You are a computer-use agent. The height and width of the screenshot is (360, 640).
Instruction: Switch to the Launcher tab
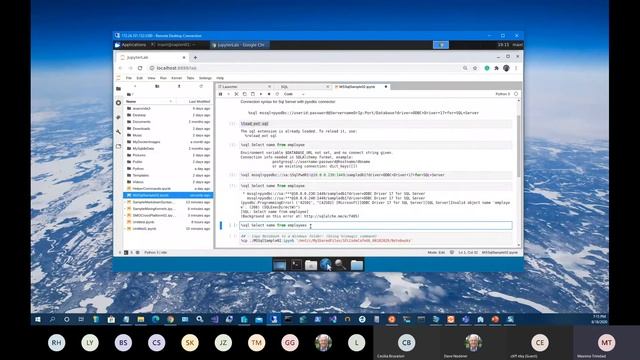point(244,87)
